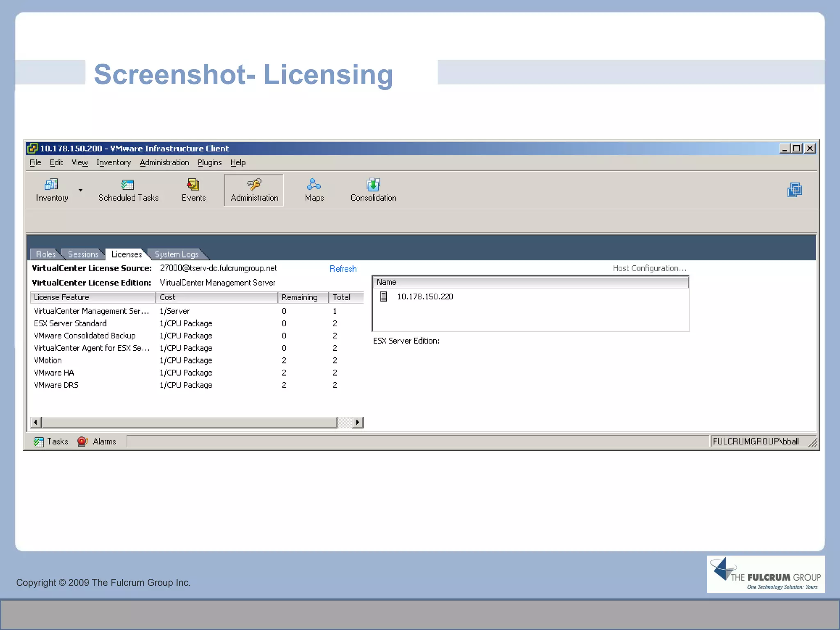Open the Inventory menu

pyautogui.click(x=114, y=162)
